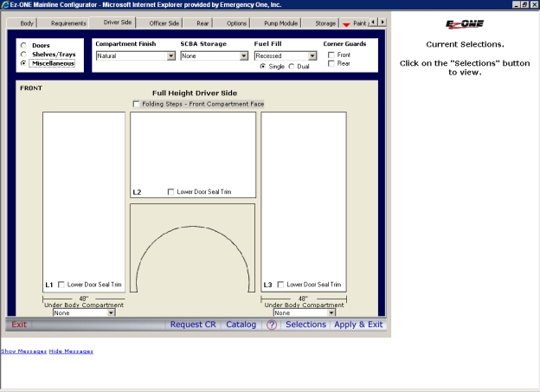Check Folding Steps - Front Compartment Face

click(137, 104)
